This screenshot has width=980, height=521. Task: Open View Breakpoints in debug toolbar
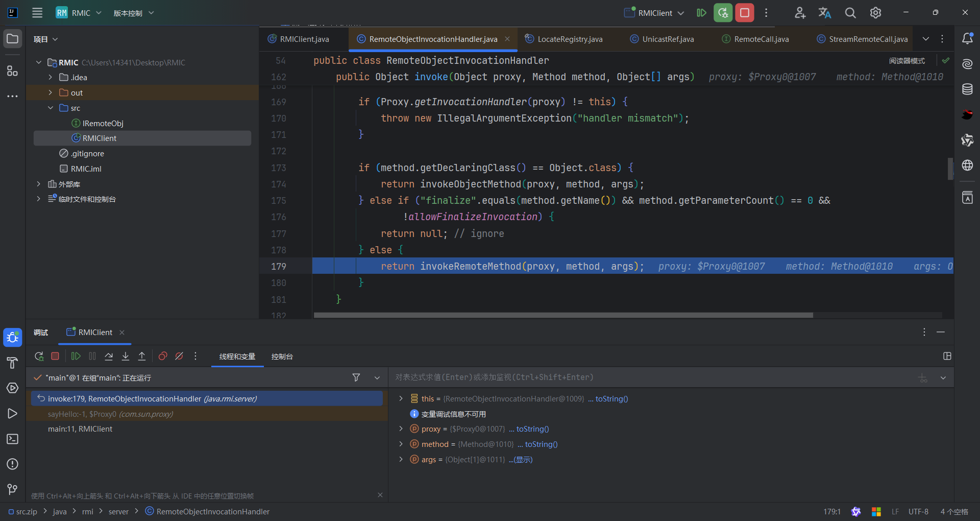click(x=163, y=356)
